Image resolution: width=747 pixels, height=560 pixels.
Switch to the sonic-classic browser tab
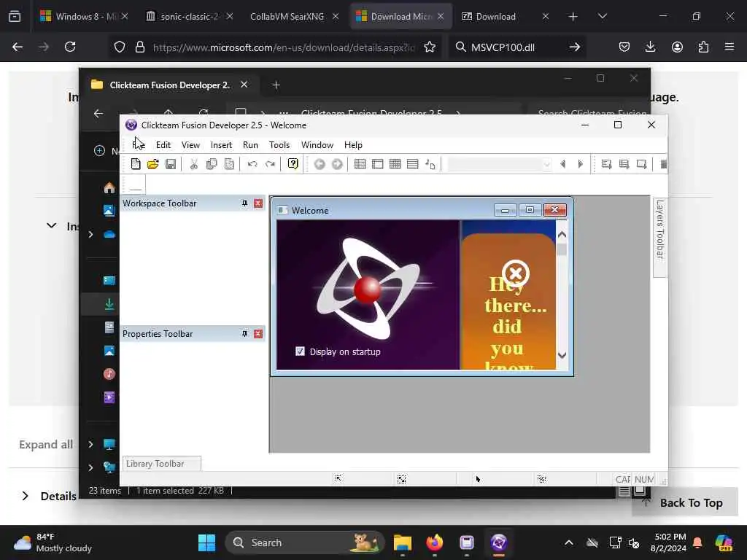[189, 16]
